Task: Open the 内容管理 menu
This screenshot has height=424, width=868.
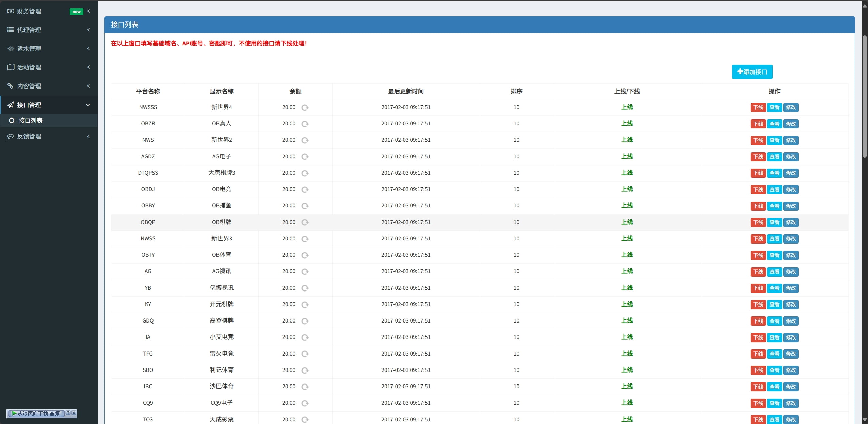Action: pyautogui.click(x=29, y=86)
